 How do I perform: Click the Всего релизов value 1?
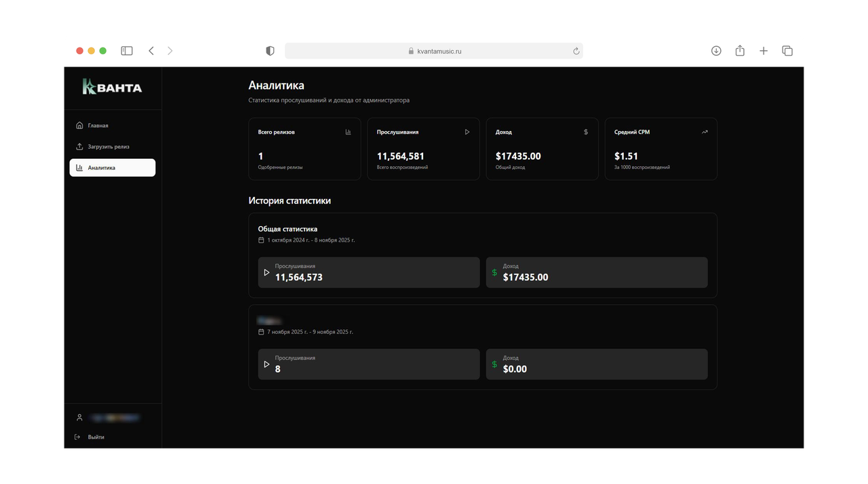pos(260,156)
